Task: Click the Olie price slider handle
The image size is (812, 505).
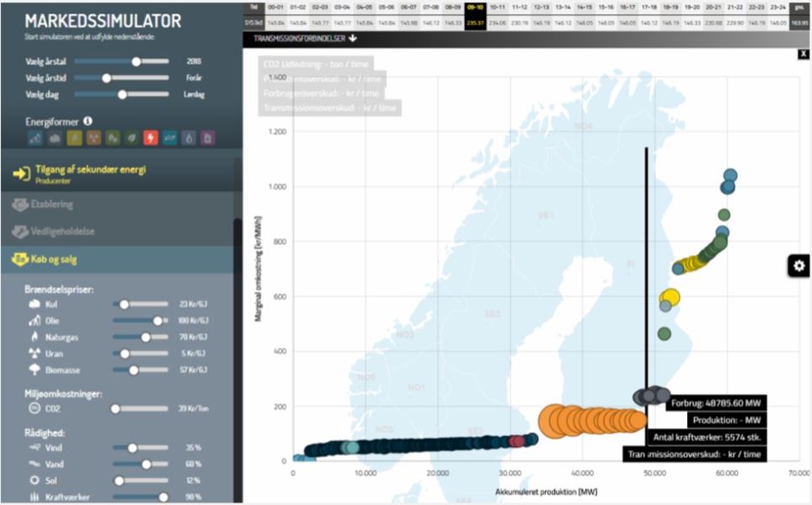Action: tap(158, 321)
